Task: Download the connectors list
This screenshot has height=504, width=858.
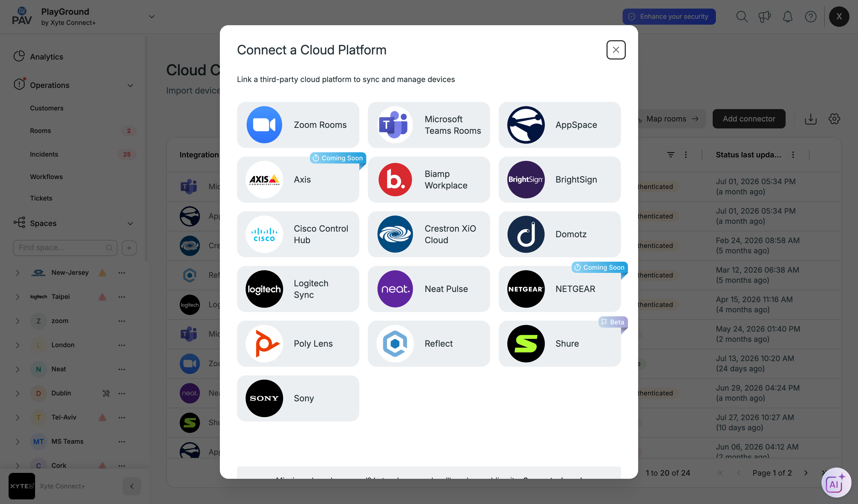Action: [x=810, y=118]
